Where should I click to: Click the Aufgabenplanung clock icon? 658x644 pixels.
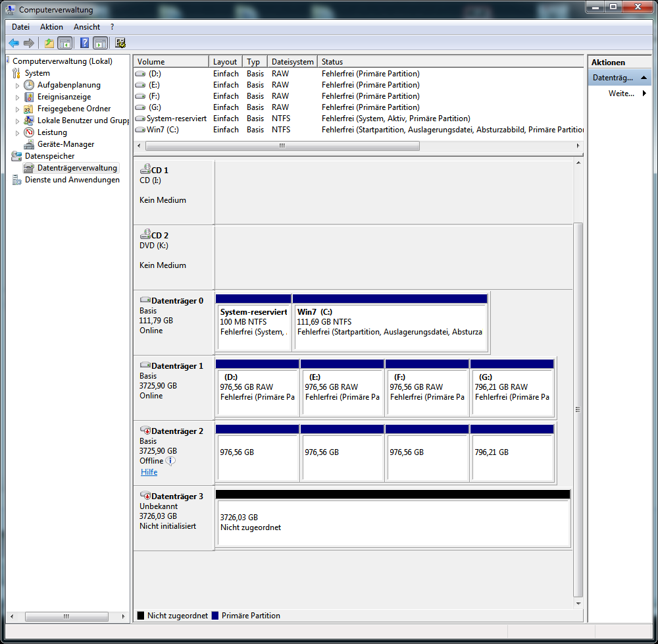[x=29, y=85]
